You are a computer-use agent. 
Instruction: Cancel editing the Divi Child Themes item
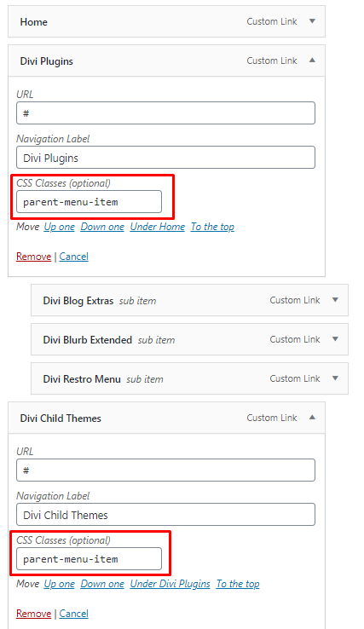74,614
